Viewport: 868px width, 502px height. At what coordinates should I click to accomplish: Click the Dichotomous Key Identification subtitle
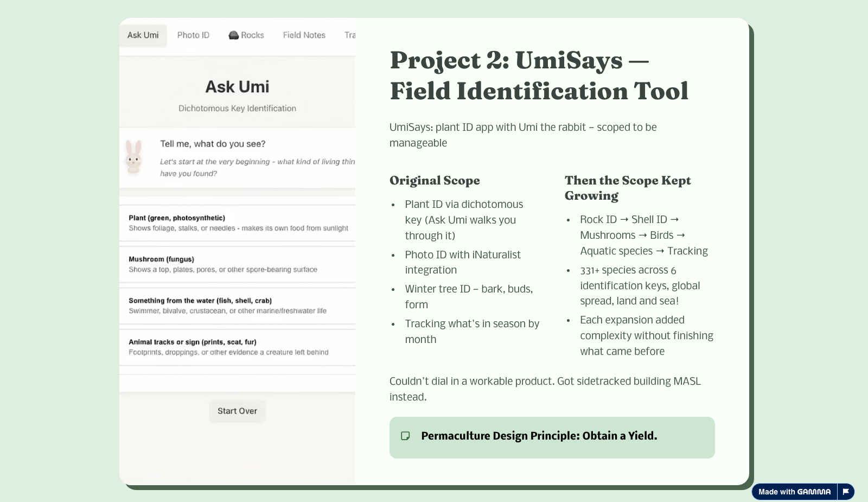click(237, 109)
